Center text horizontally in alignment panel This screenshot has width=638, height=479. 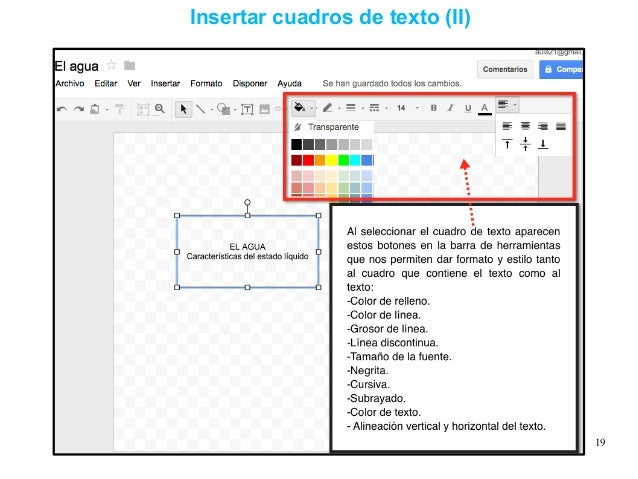click(x=525, y=126)
